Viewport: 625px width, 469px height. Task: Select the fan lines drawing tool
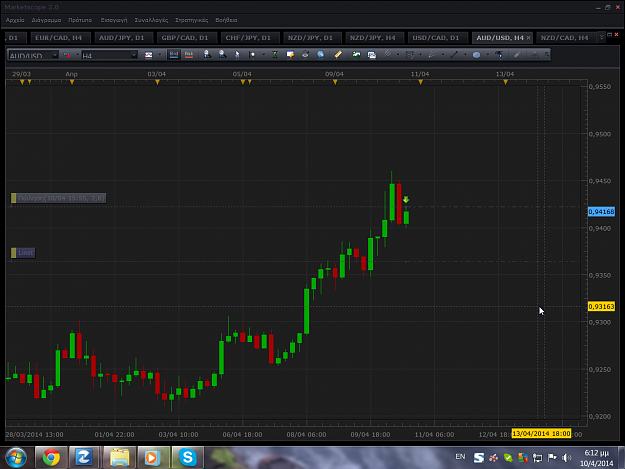(x=432, y=55)
